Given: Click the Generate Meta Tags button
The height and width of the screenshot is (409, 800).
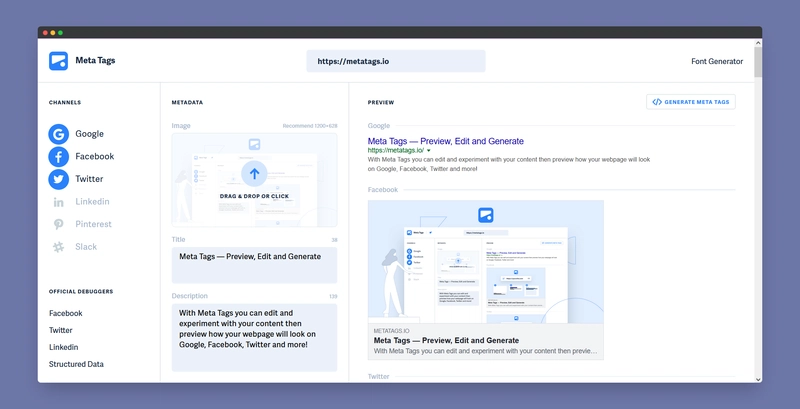Looking at the screenshot, I should pos(691,102).
